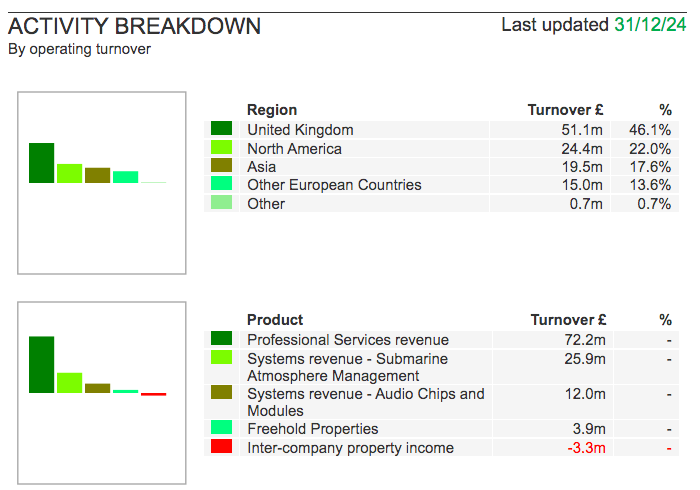Select the Professional Services revenue color swatch

(221, 339)
